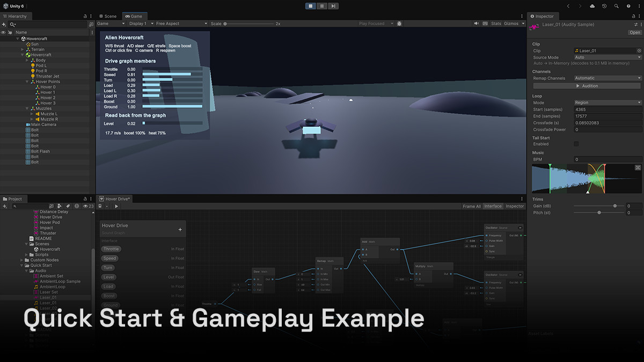This screenshot has width=644, height=362.
Task: Click the bug icon next to Play Focused
Action: point(399,24)
